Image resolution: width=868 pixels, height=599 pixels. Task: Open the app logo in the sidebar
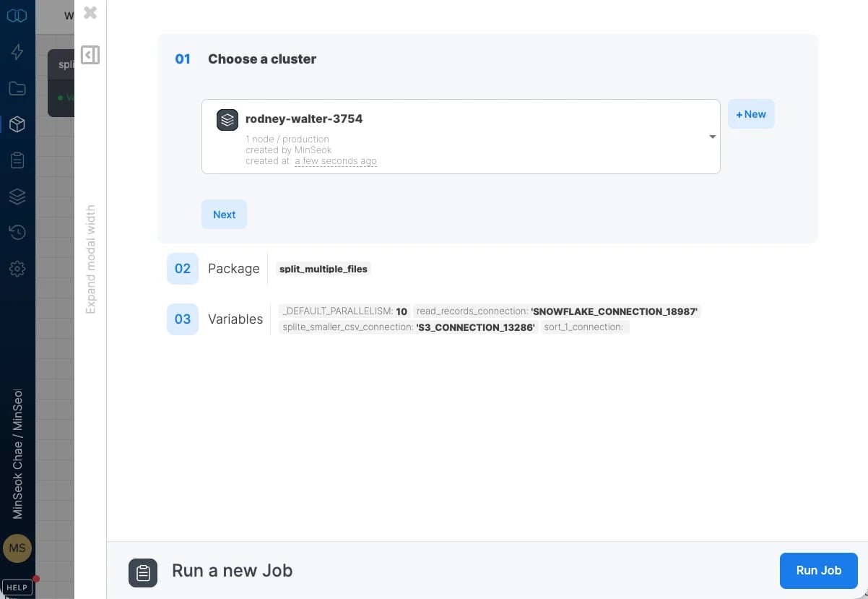17,15
